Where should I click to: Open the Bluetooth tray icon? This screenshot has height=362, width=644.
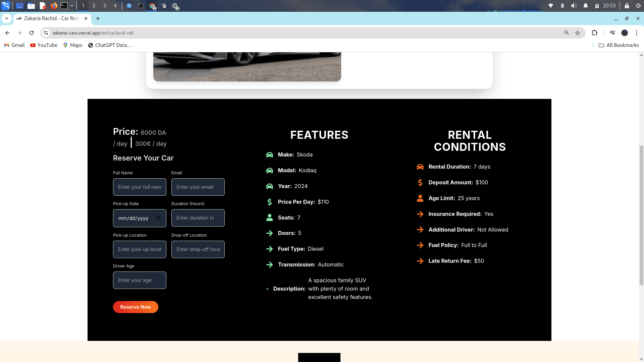pyautogui.click(x=562, y=6)
